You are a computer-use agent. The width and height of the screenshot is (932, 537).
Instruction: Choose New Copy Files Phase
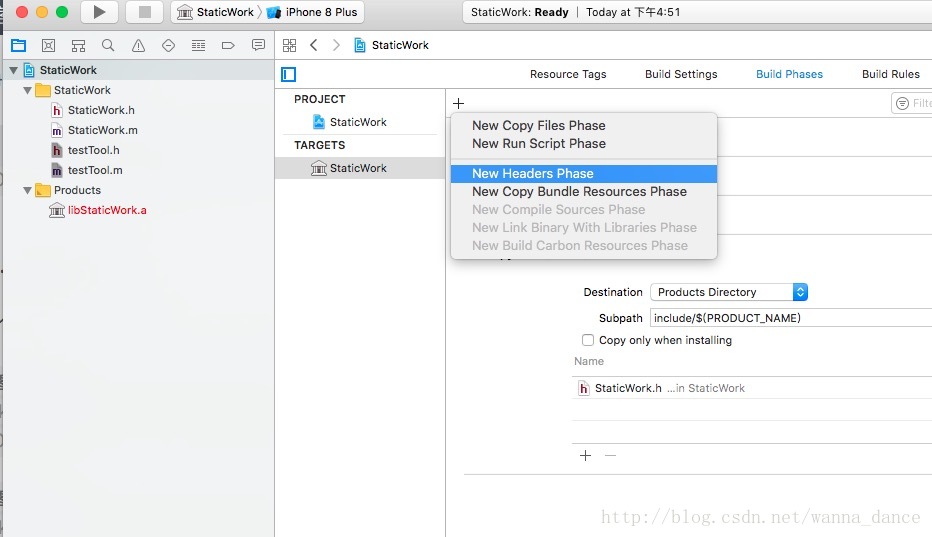pos(584,125)
